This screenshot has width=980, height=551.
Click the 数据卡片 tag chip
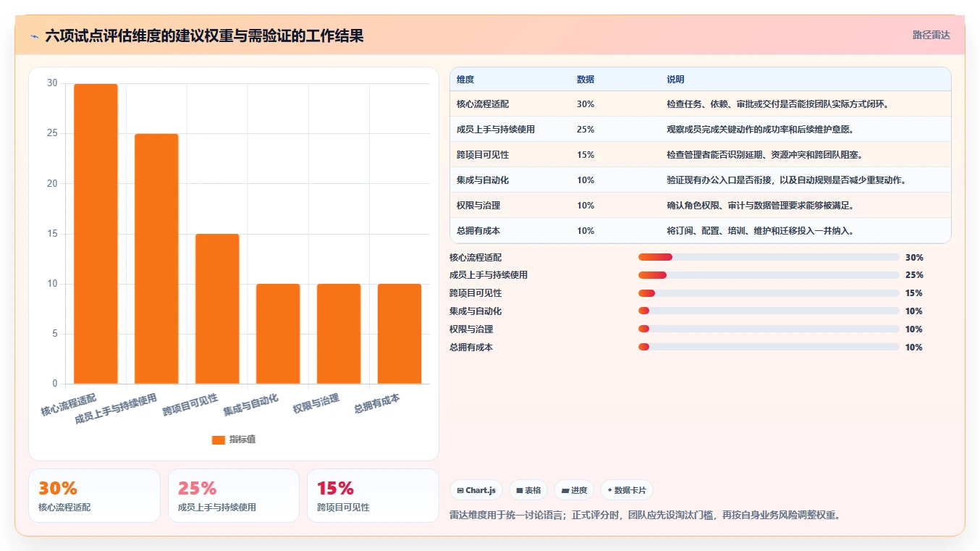pos(626,490)
